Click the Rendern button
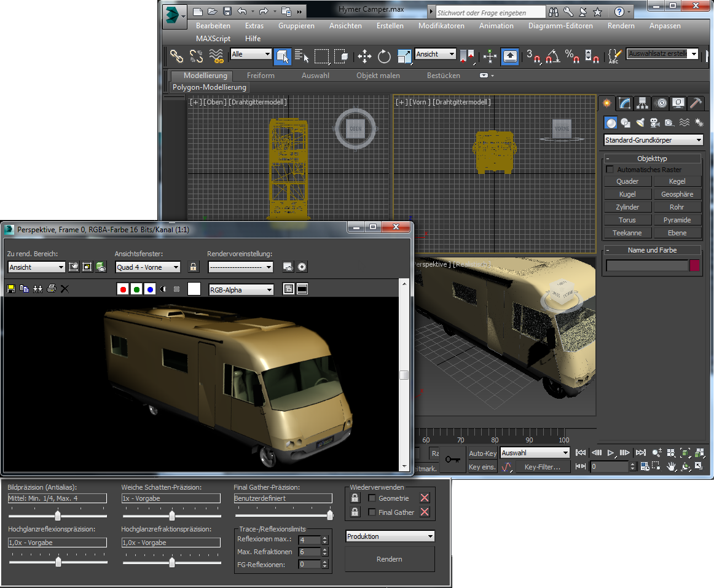 390,559
